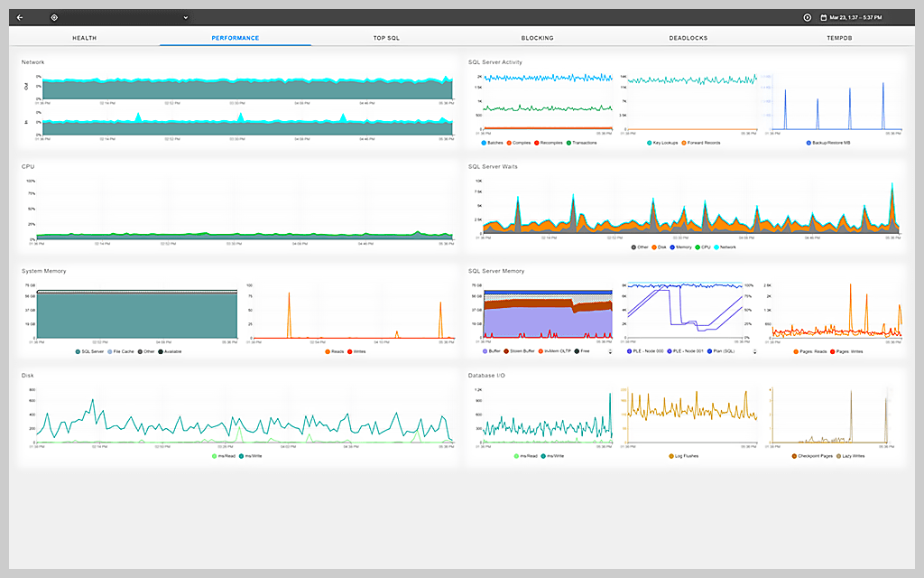Click the back arrow icon

[20, 17]
